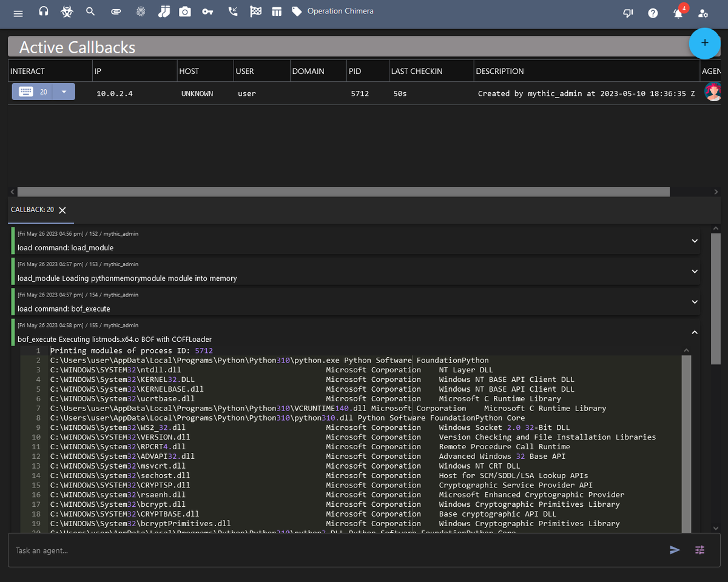Open the search magnifier icon
This screenshot has width=728, height=582.
click(90, 12)
